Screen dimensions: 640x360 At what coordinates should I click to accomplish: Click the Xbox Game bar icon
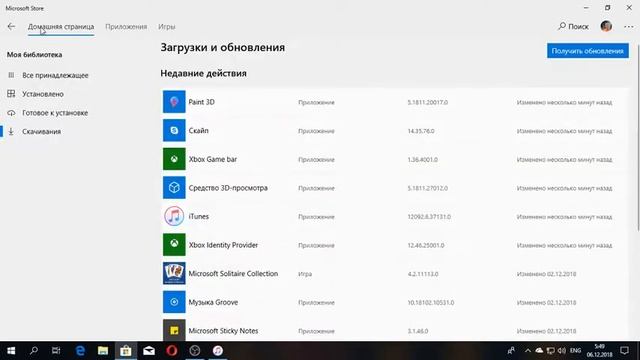174,159
